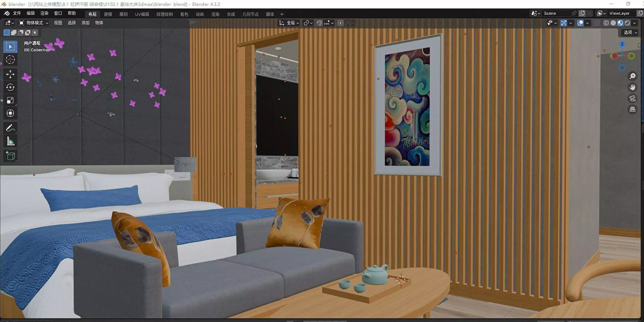Open the snapping options dropdown

click(x=329, y=23)
